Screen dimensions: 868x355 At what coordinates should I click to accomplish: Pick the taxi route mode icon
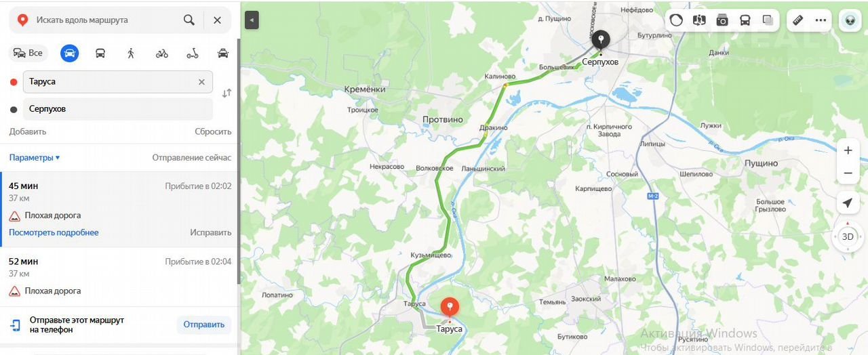[x=223, y=53]
